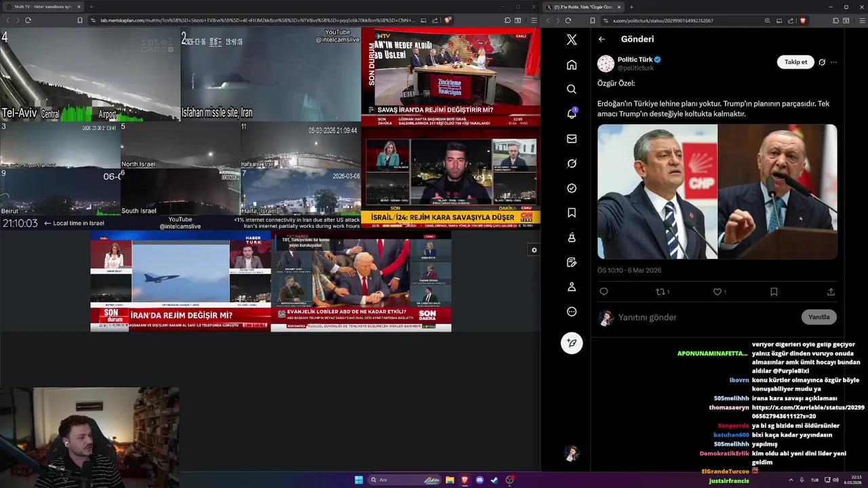
Task: Click the Yanıtla reply button
Action: point(818,317)
